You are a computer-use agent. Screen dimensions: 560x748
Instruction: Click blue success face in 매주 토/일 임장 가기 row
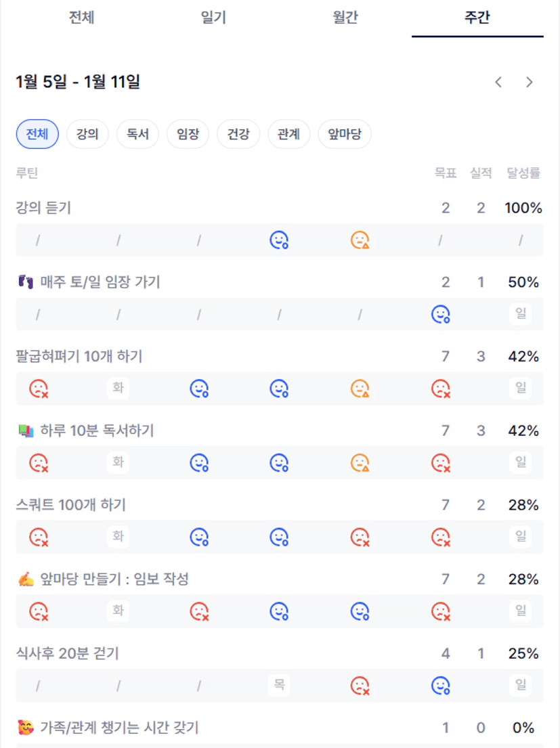tap(441, 314)
